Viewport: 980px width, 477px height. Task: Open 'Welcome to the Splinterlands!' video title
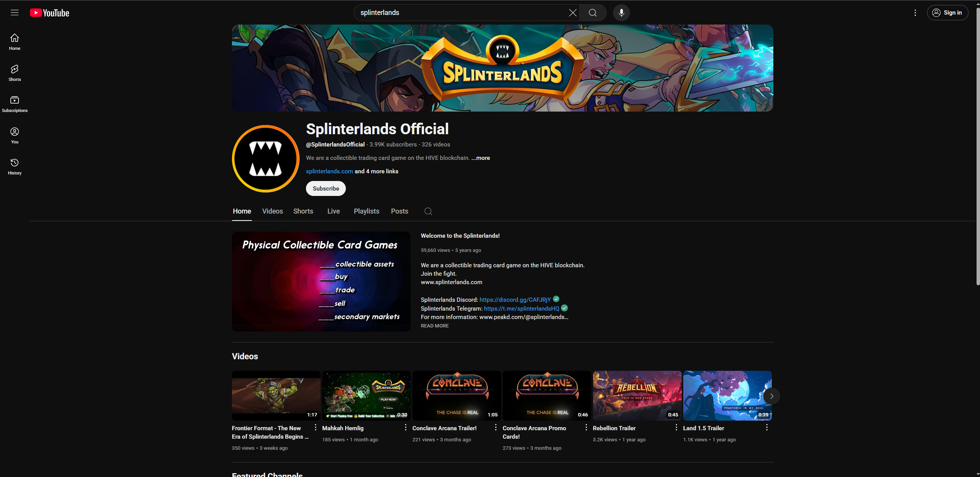point(460,236)
